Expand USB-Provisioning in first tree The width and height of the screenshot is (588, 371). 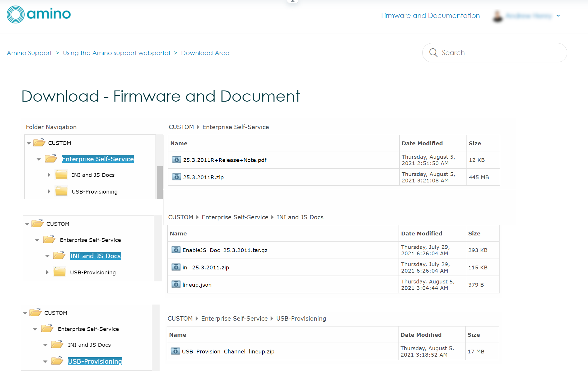(49, 192)
